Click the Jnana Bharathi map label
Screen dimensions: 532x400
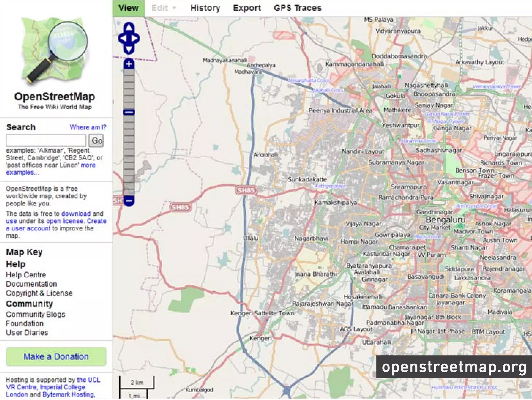(316, 274)
